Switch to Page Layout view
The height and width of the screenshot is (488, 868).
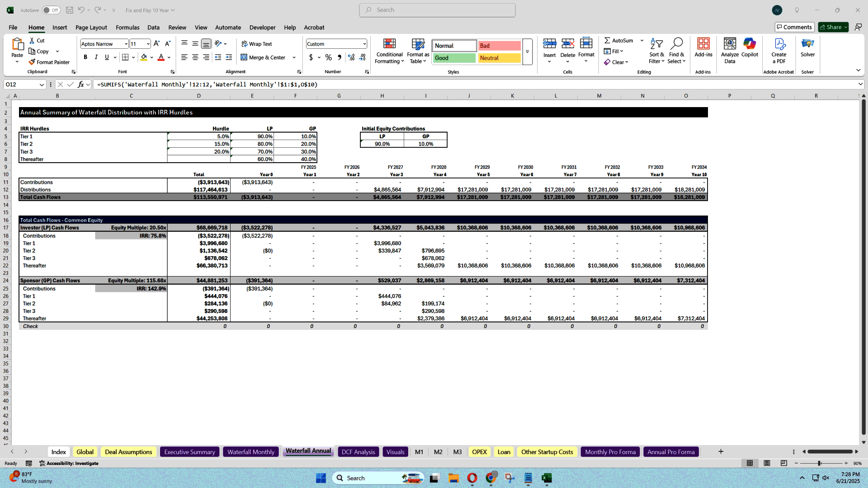[x=767, y=463]
